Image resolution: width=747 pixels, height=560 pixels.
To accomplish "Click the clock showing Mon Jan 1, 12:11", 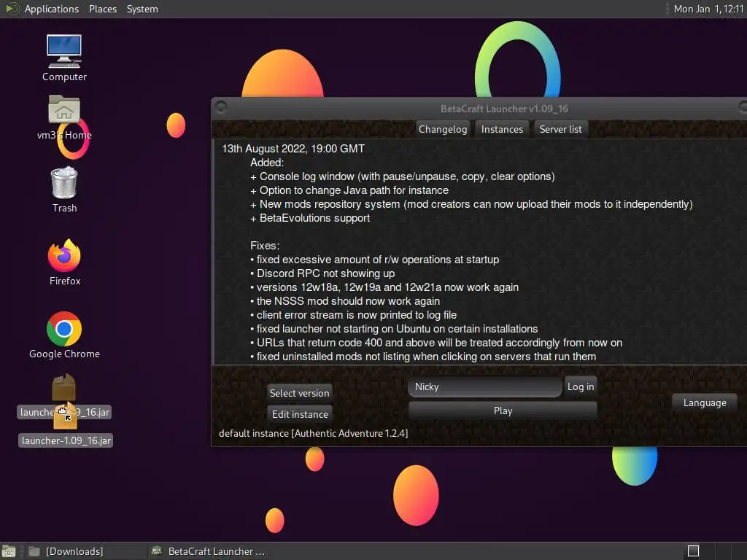I will point(708,9).
